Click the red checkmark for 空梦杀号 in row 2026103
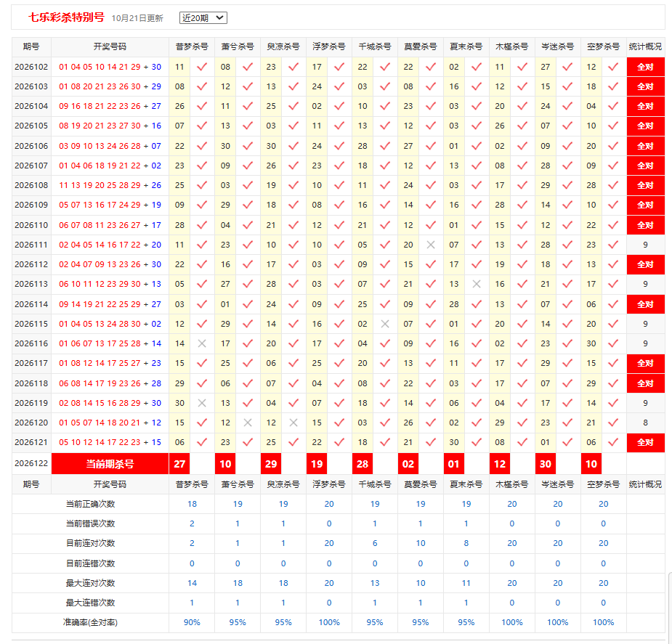The height and width of the screenshot is (644, 672). pyautogui.click(x=613, y=86)
